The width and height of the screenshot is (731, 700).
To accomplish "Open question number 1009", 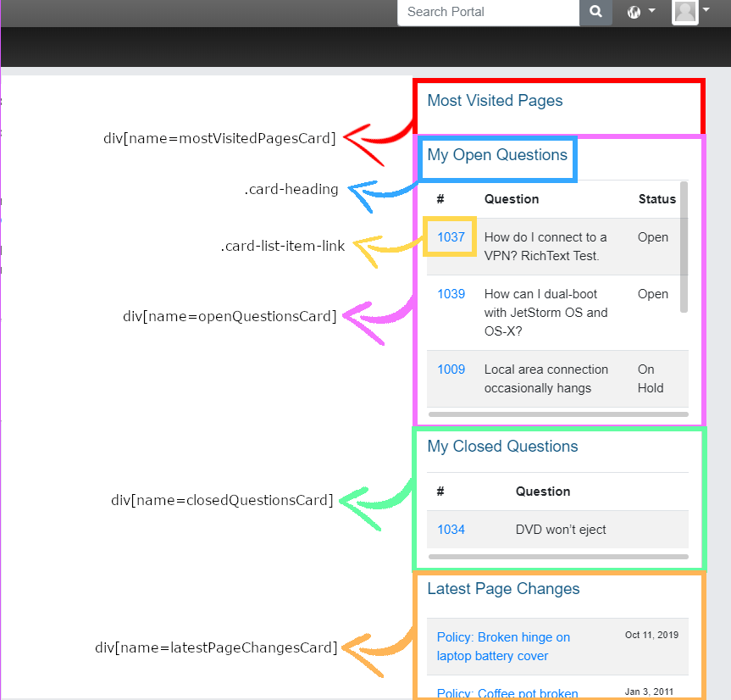I will tap(451, 369).
